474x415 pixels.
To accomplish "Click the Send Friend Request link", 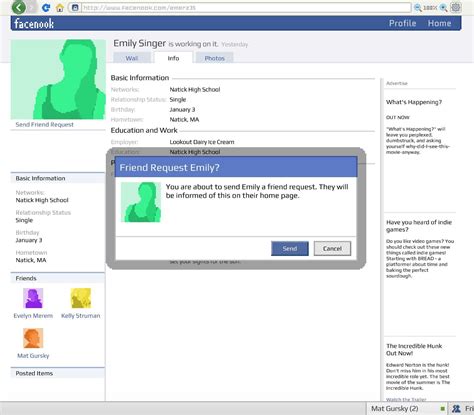I will 44,124.
